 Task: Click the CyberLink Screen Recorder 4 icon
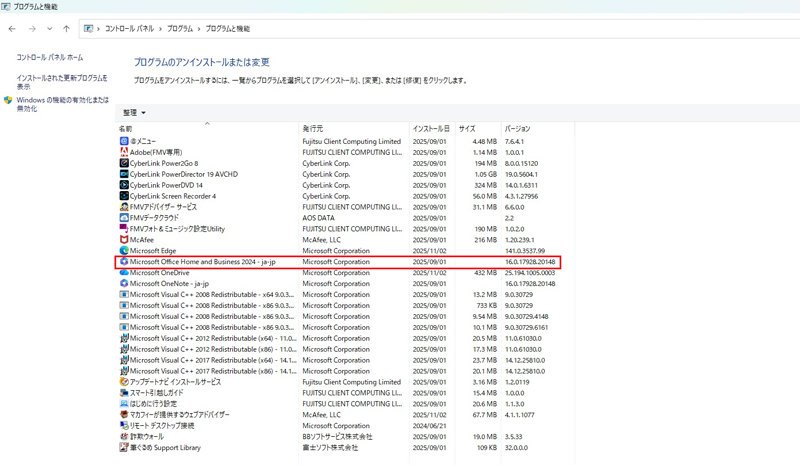124,196
